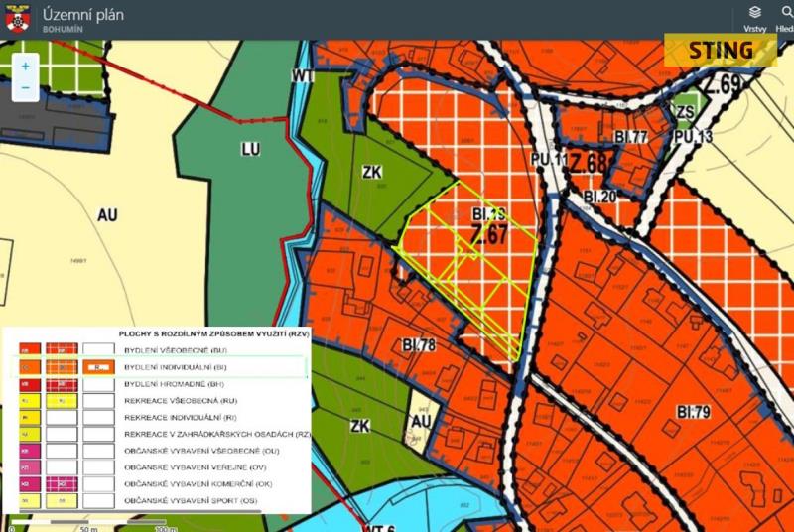794x532 pixels.
Task: Select the AU label in the small cream parcel
Action: pos(421,421)
